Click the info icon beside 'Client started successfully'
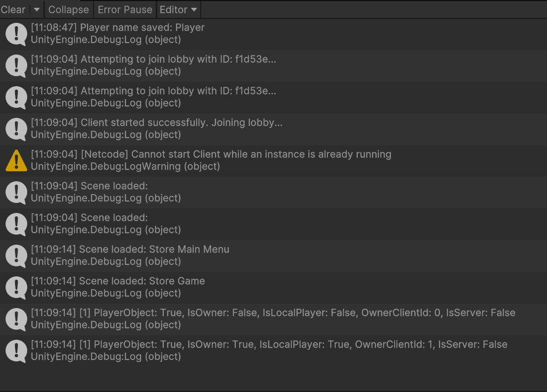This screenshot has height=392, width=547. pyautogui.click(x=16, y=129)
